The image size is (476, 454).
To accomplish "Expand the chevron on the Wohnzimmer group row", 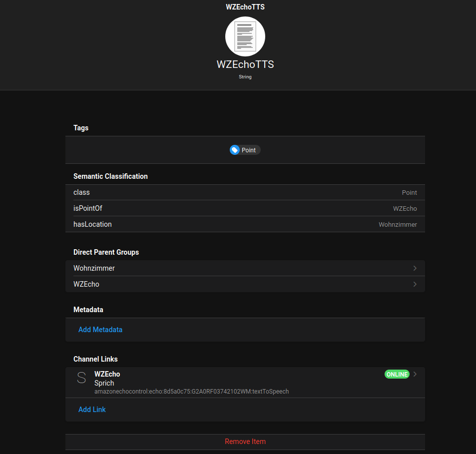I will coord(415,268).
